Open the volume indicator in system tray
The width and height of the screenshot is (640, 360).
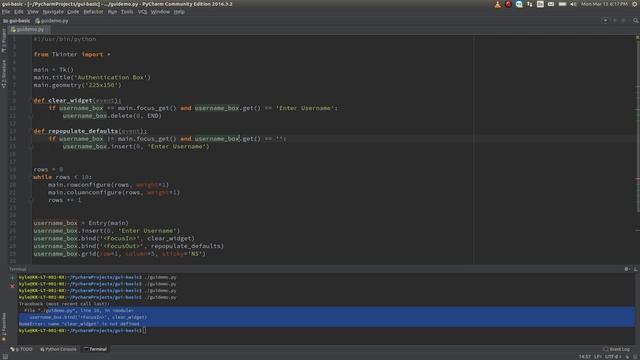pos(573,4)
